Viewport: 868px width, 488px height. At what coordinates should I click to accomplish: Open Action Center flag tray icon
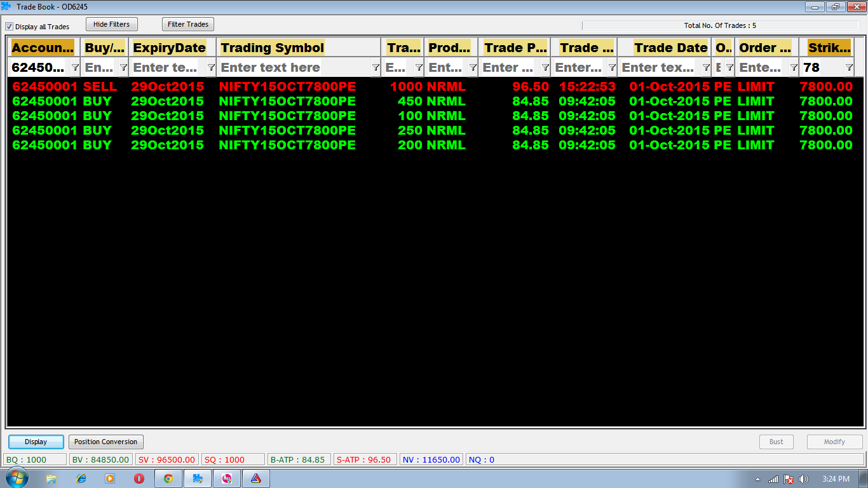pyautogui.click(x=789, y=479)
